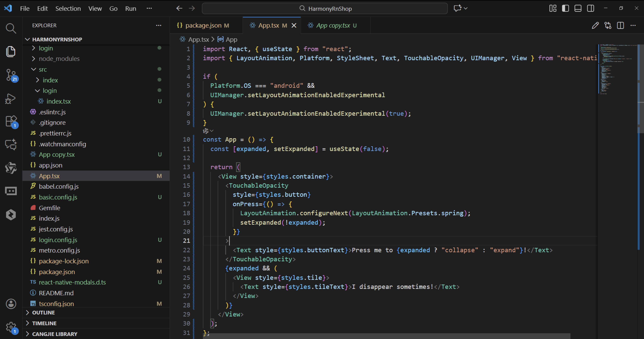
Task: Close the App.tsx editor tab
Action: (294, 25)
